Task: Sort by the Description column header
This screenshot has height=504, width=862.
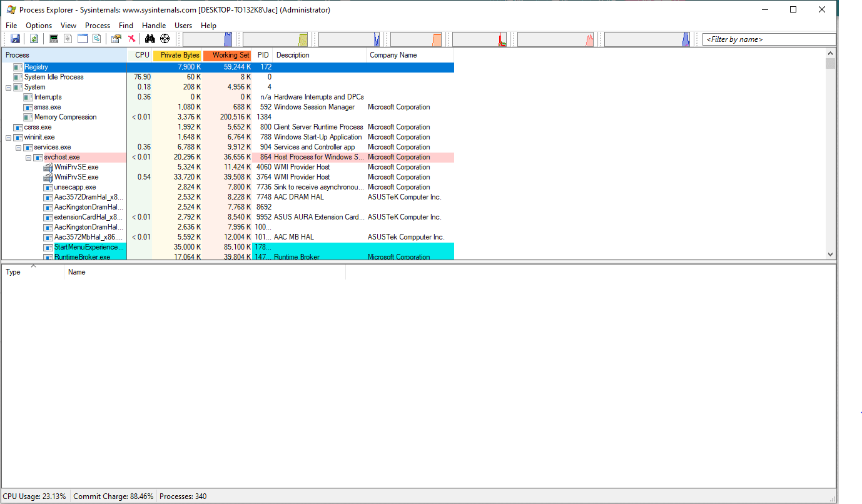Action: click(x=319, y=55)
